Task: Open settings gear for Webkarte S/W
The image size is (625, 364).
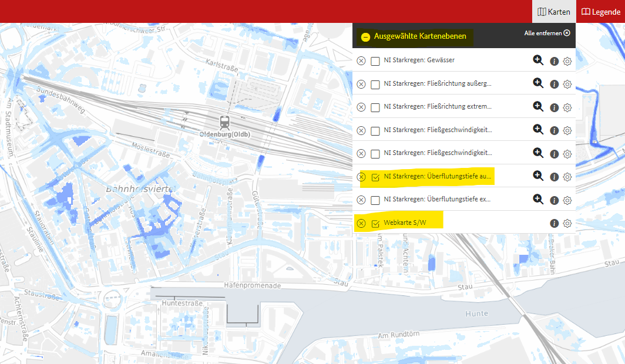Action: [567, 223]
